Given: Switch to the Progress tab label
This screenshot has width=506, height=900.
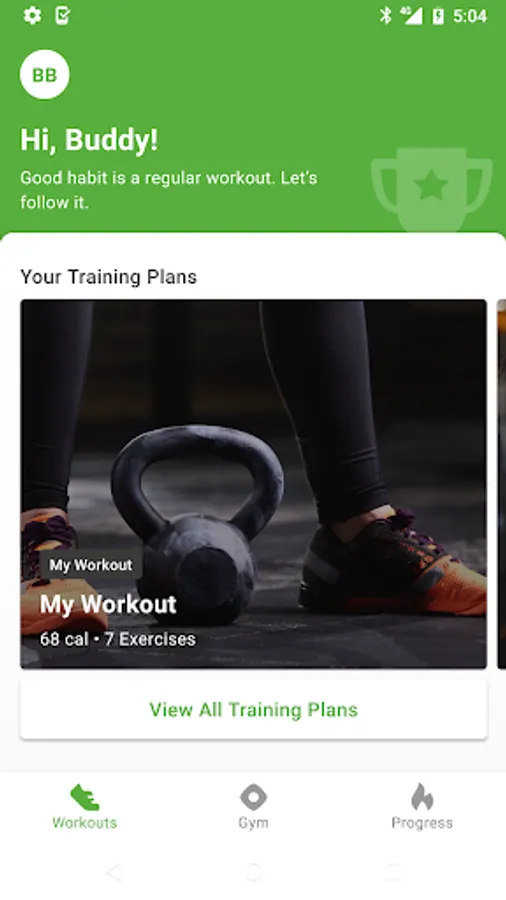Looking at the screenshot, I should [x=422, y=823].
